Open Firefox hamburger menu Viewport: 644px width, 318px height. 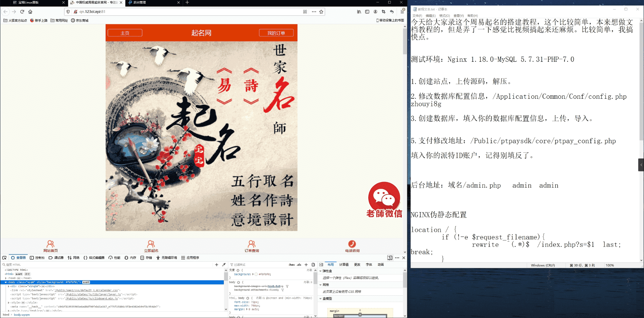(402, 12)
